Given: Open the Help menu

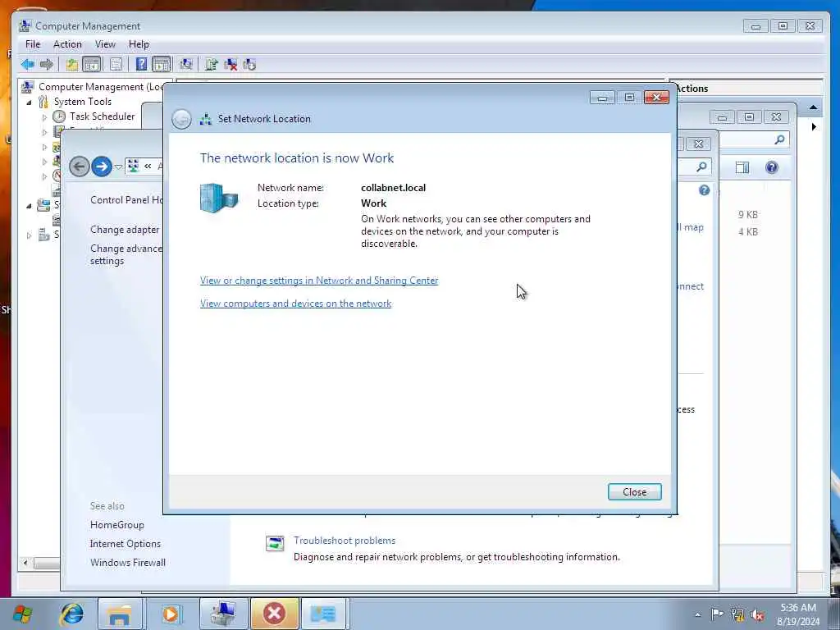Looking at the screenshot, I should [139, 44].
